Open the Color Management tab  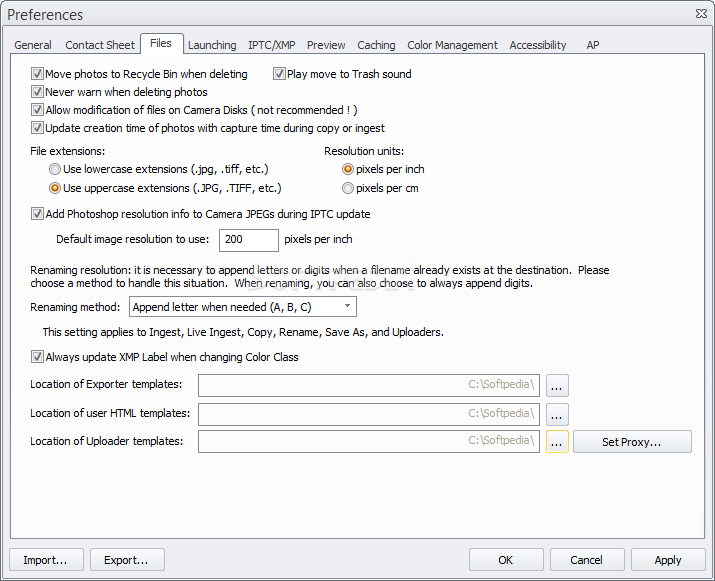pos(452,45)
